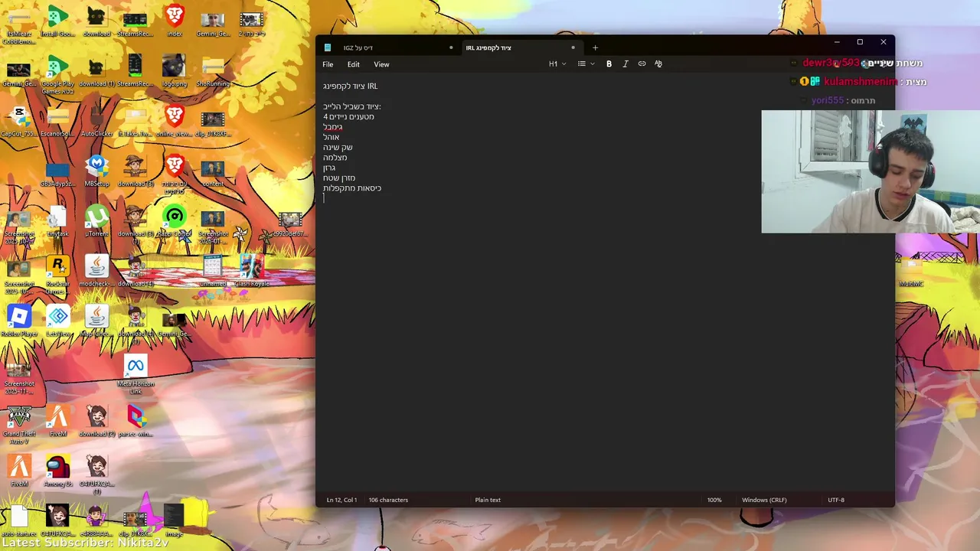Select the modcheck Java file icon
Image resolution: width=980 pixels, height=551 pixels.
(96, 271)
